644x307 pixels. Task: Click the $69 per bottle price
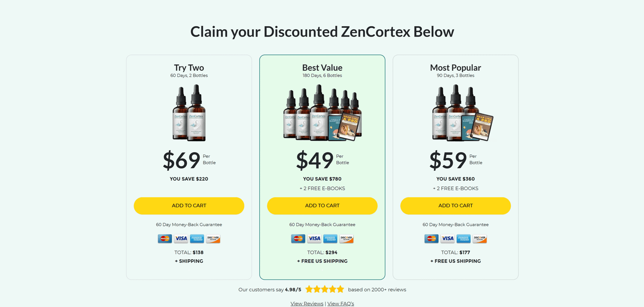[182, 160]
